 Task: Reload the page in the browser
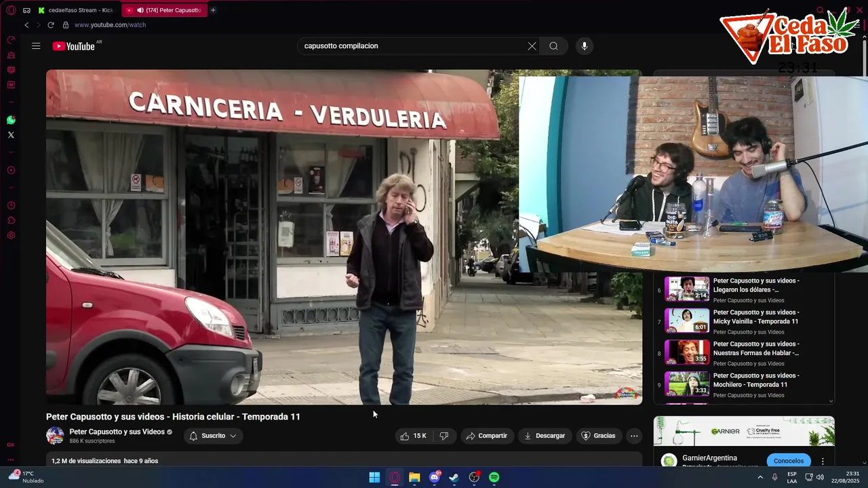[50, 25]
